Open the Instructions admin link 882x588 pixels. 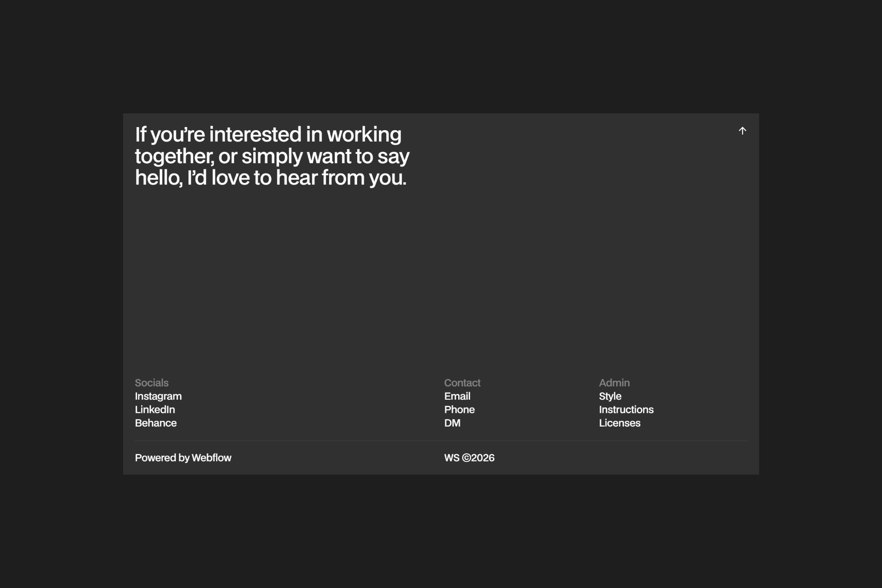(626, 409)
